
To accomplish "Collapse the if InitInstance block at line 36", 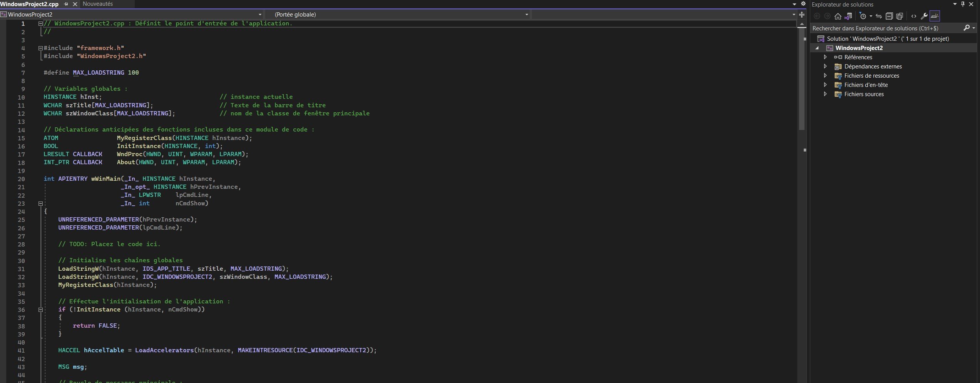I will coord(40,310).
